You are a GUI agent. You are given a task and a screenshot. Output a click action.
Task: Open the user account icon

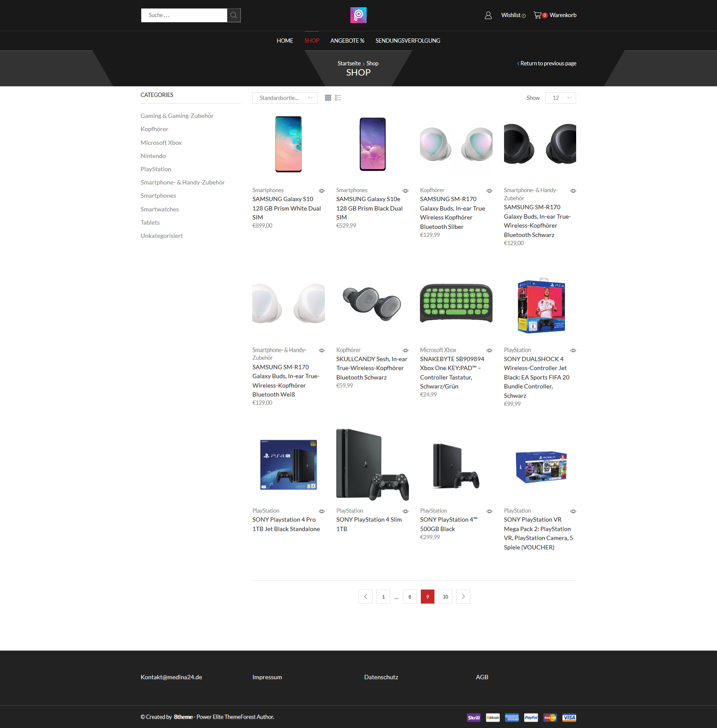tap(488, 15)
